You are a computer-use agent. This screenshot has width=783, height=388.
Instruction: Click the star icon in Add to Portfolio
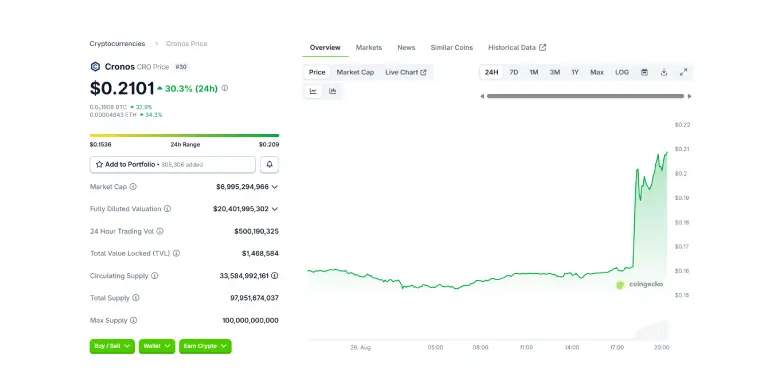point(99,164)
